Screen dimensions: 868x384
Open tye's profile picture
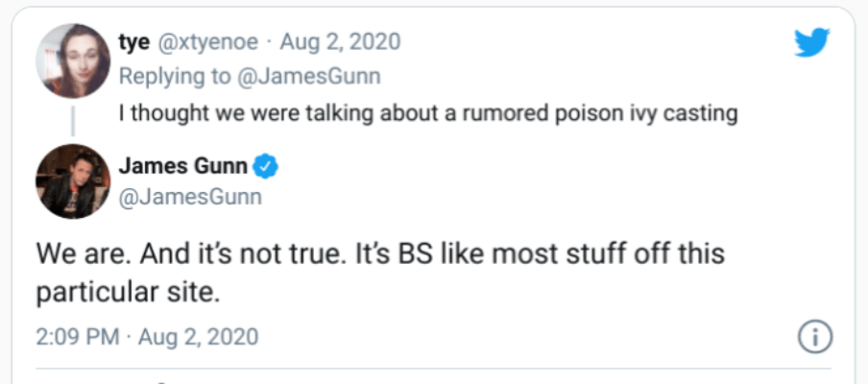(72, 61)
